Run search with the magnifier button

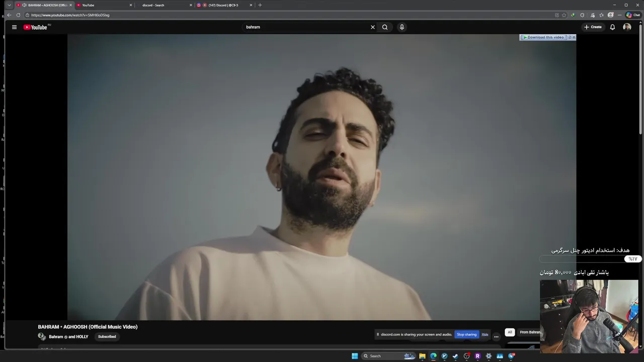[x=385, y=27]
